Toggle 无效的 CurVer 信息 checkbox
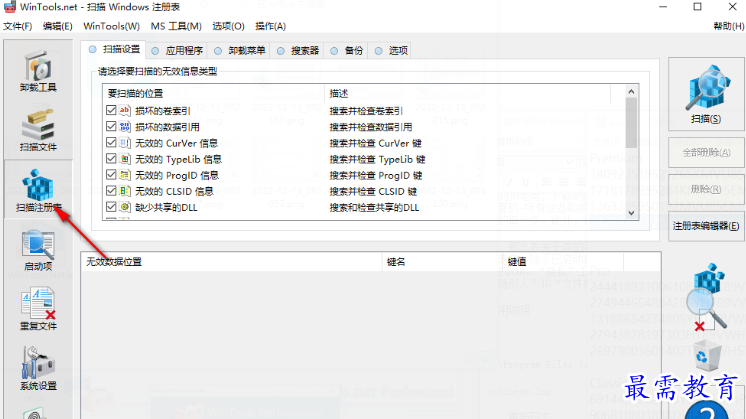The width and height of the screenshot is (746, 419). [111, 143]
